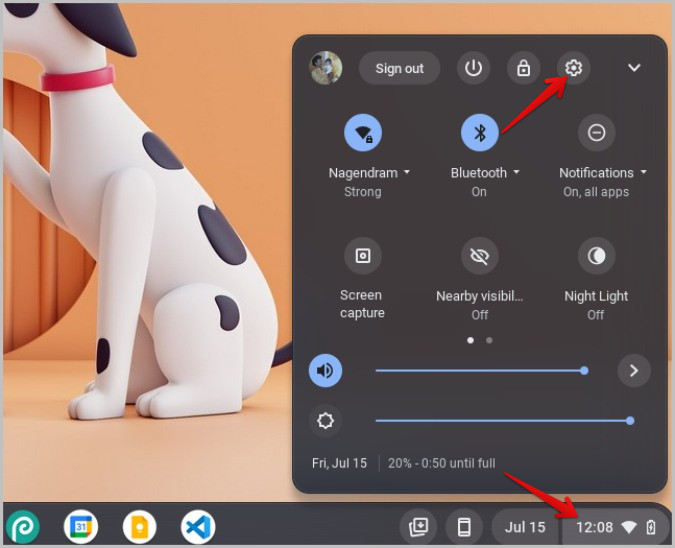The image size is (675, 548).
Task: Click the power button icon
Action: [473, 68]
